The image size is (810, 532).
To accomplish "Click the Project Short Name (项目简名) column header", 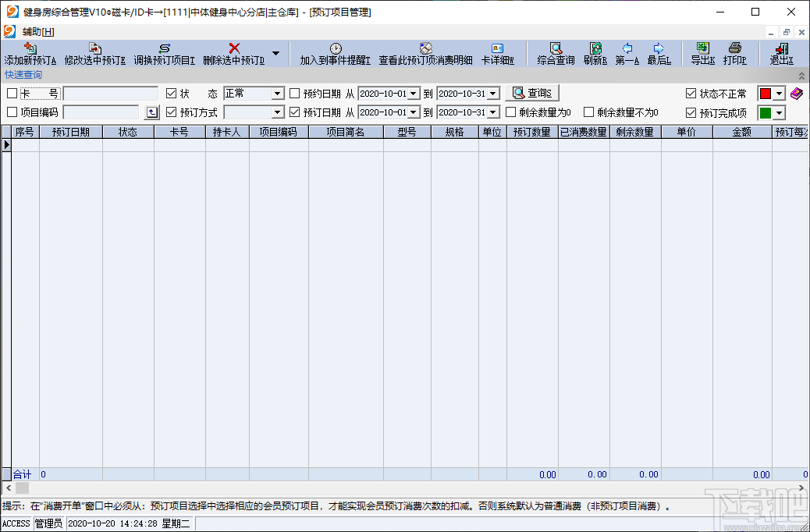I will click(346, 133).
